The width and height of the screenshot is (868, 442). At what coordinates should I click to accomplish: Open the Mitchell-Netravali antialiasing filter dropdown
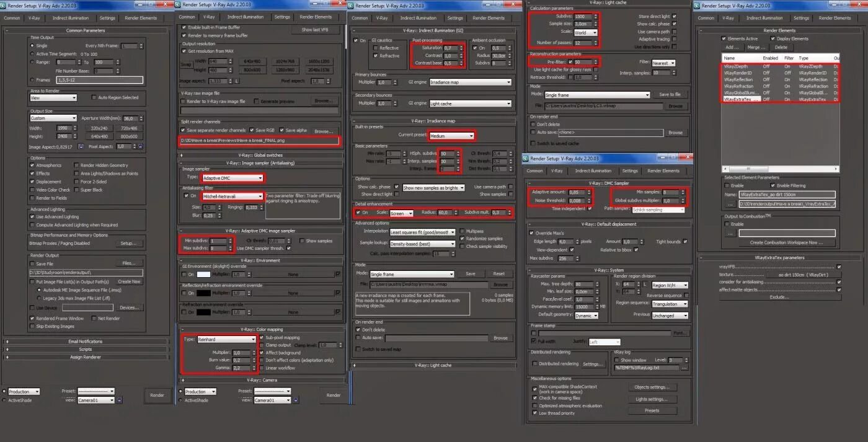pyautogui.click(x=232, y=196)
